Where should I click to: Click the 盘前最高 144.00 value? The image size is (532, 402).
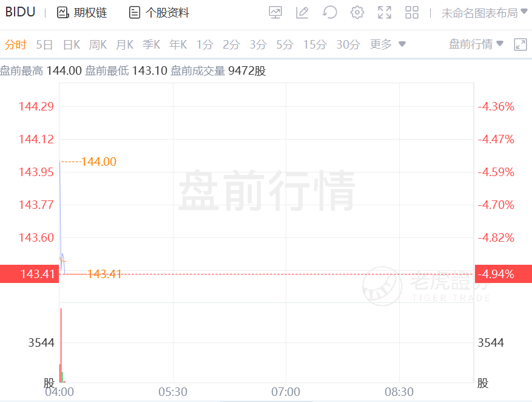click(x=64, y=70)
